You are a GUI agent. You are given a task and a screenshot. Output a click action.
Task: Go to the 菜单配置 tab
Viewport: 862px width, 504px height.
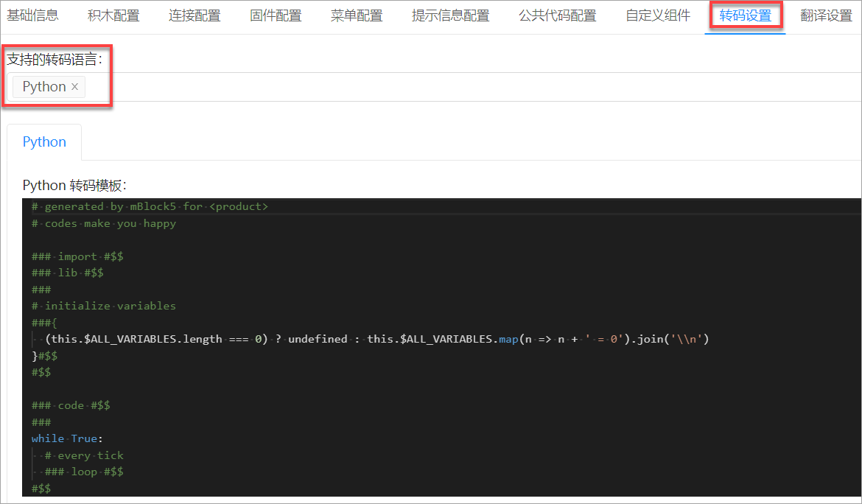(x=357, y=15)
